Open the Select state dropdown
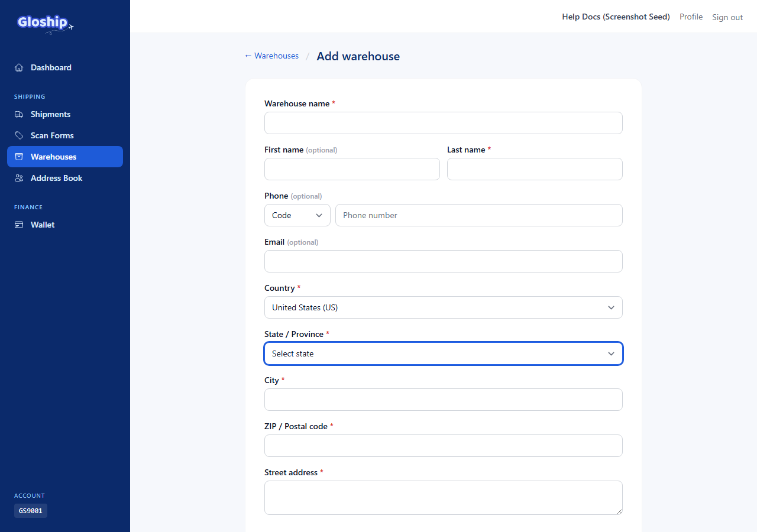The image size is (757, 532). click(444, 353)
